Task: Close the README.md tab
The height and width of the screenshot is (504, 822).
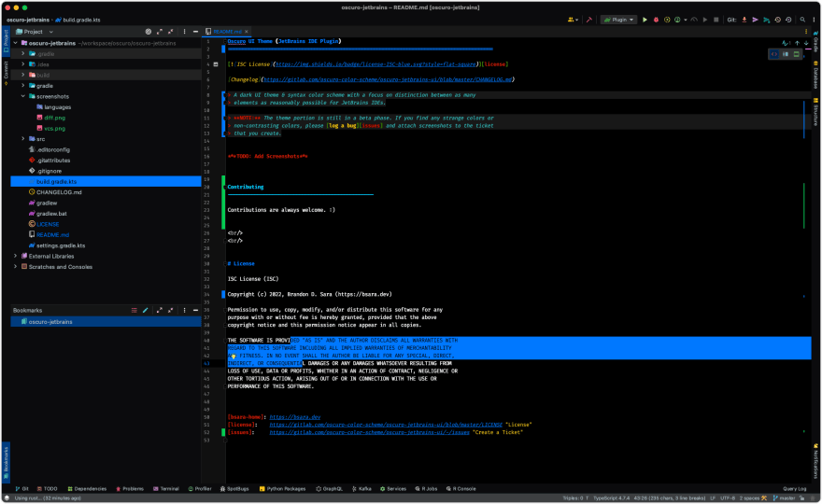Action: click(x=247, y=32)
